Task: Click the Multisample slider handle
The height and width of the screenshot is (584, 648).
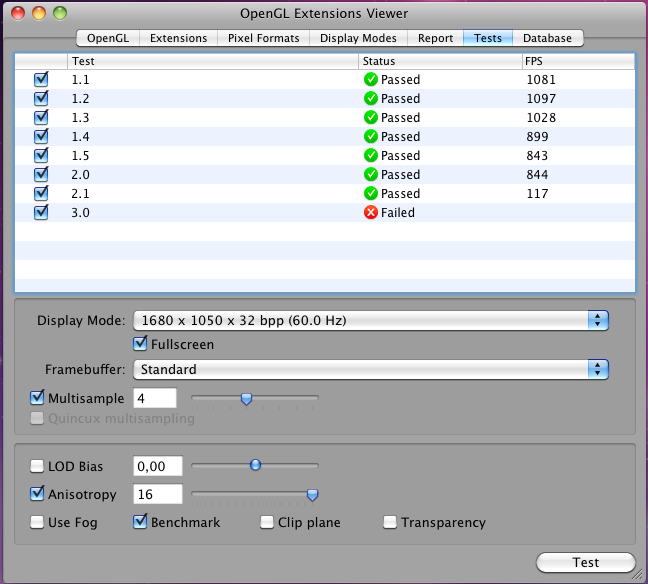Action: tap(246, 399)
